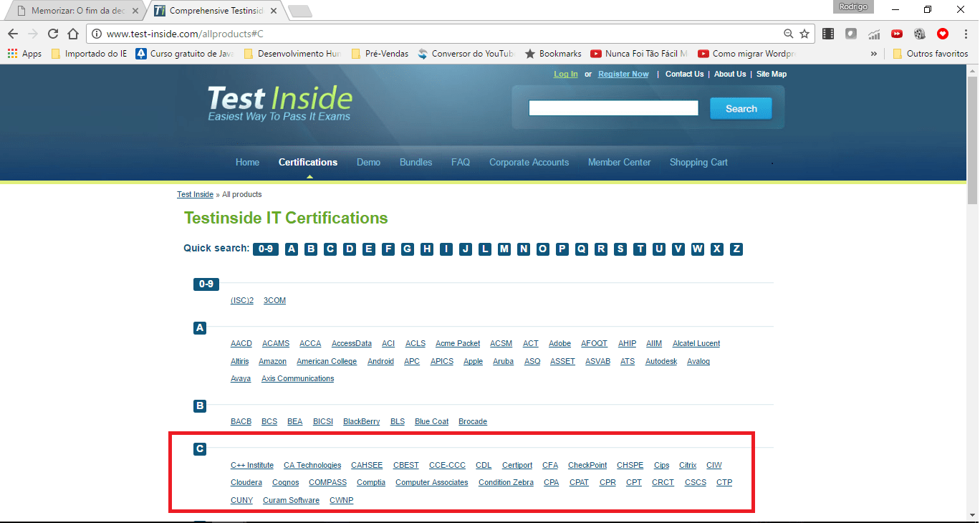Screen dimensions: 980x523
Task: Open the (ISC)2 certification link
Action: click(242, 300)
